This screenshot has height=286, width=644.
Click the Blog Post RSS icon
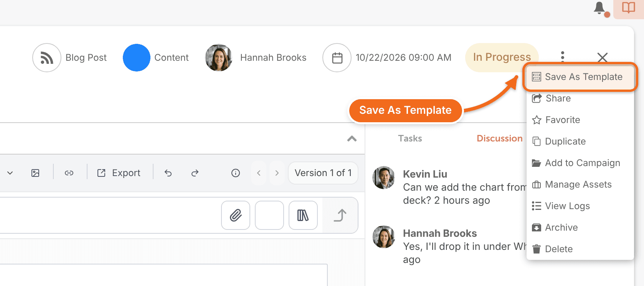click(x=47, y=58)
